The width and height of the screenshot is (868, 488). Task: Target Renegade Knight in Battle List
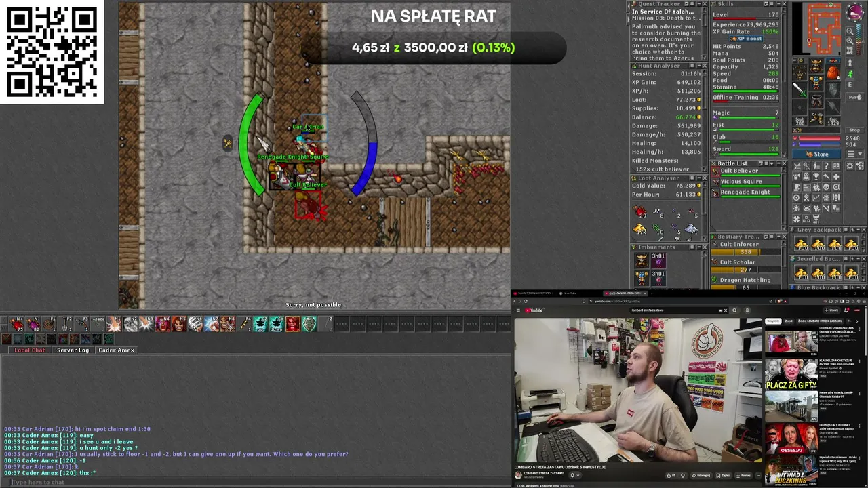(745, 192)
